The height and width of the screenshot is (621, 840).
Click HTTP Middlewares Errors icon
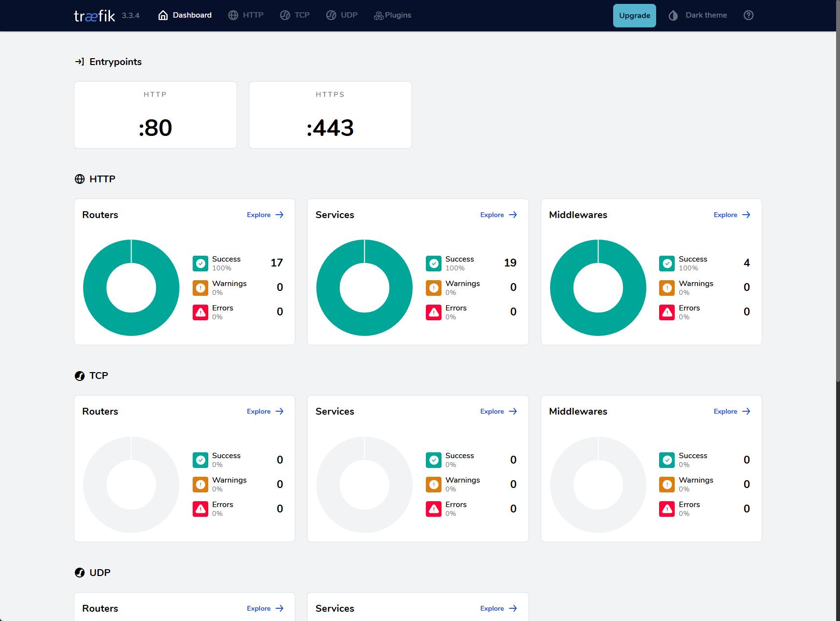point(667,312)
